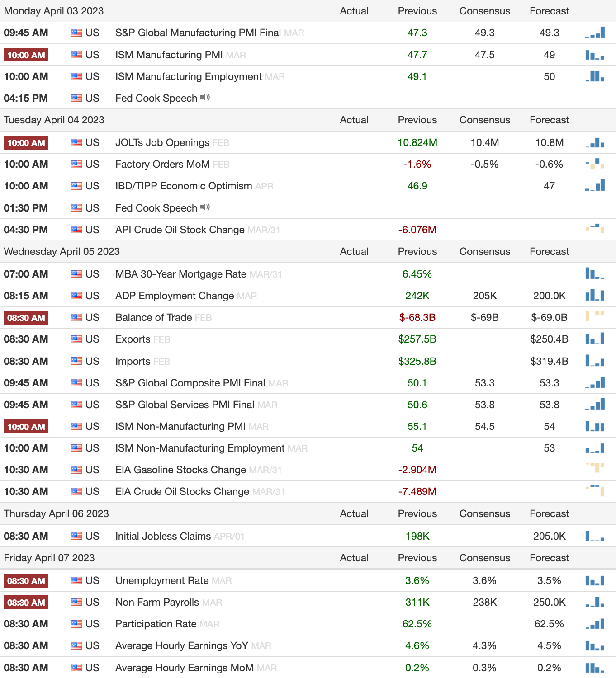The width and height of the screenshot is (616, 678).
Task: Click the 311K previous payrolls value
Action: (x=417, y=602)
